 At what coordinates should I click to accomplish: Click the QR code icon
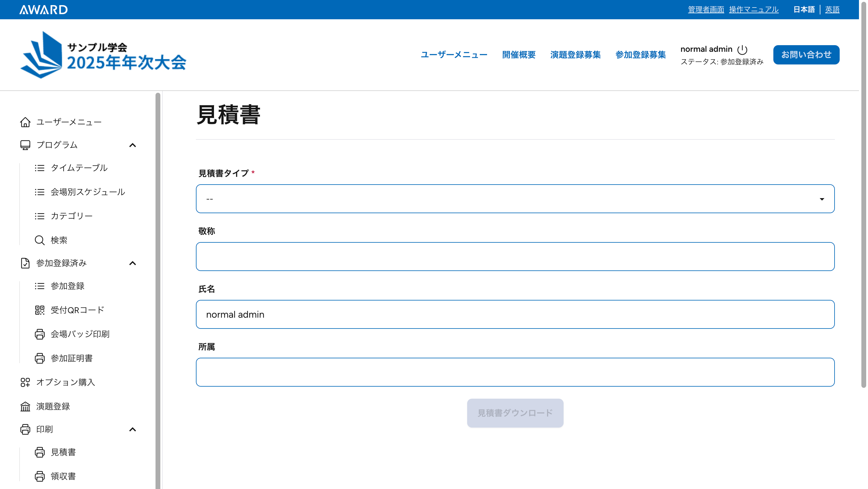[40, 310]
